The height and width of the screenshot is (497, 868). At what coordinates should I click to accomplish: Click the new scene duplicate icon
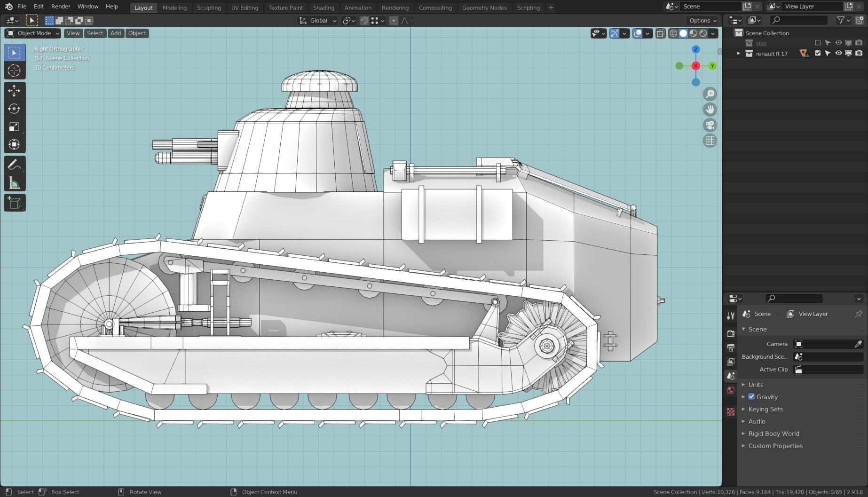click(747, 7)
